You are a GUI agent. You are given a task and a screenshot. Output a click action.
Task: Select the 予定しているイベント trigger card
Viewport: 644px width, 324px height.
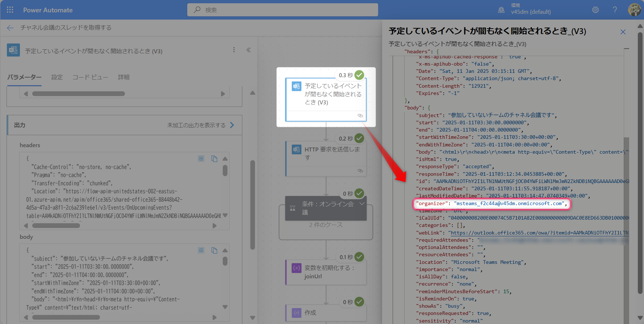(x=326, y=99)
